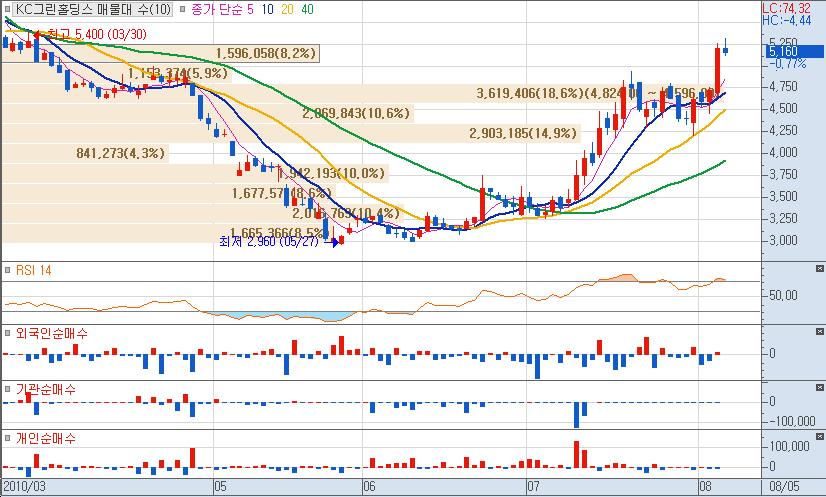Click the 2010/03 start date on time axis
The image size is (826, 497).
pyautogui.click(x=24, y=485)
